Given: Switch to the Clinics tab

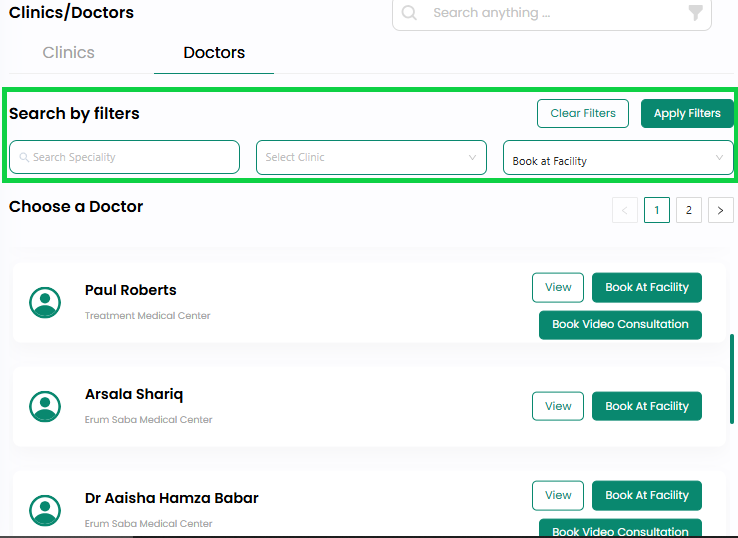Looking at the screenshot, I should click(68, 52).
